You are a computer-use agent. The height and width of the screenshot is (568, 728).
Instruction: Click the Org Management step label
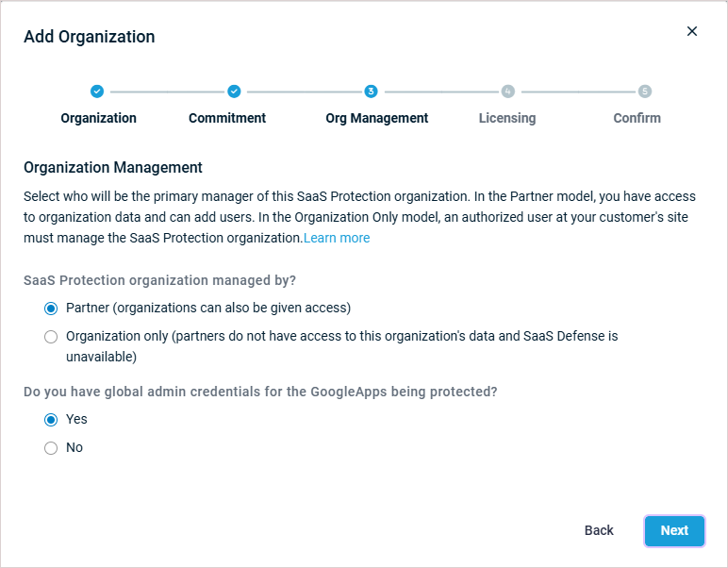click(x=376, y=118)
